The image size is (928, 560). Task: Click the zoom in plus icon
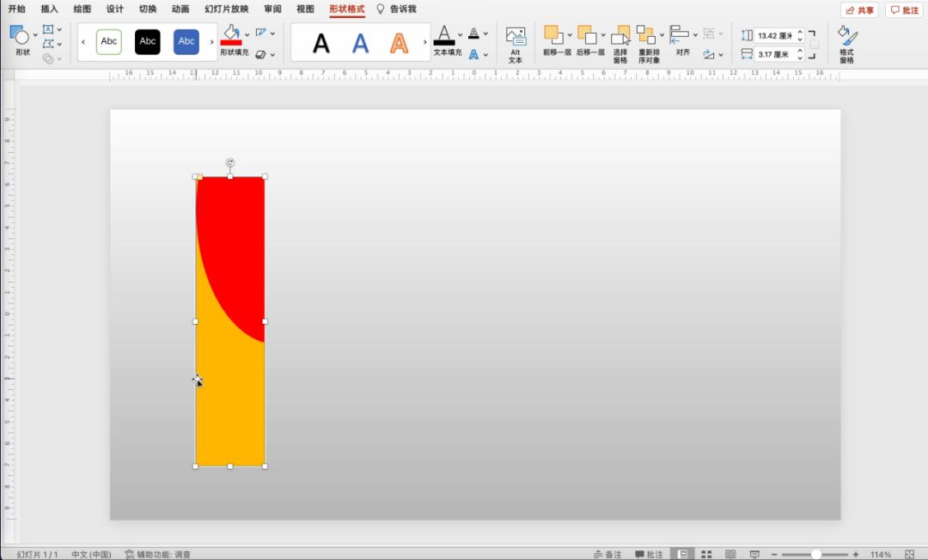[855, 555]
